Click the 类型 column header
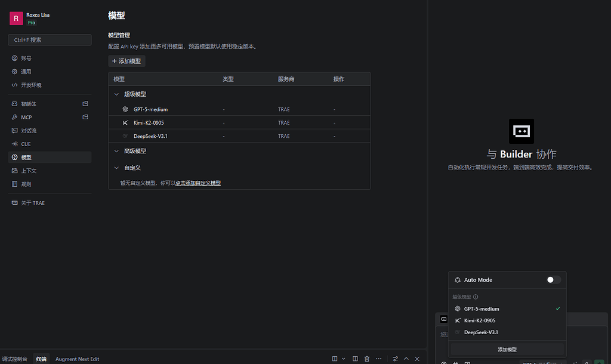Screen dimensions: 611x364 coord(228,79)
